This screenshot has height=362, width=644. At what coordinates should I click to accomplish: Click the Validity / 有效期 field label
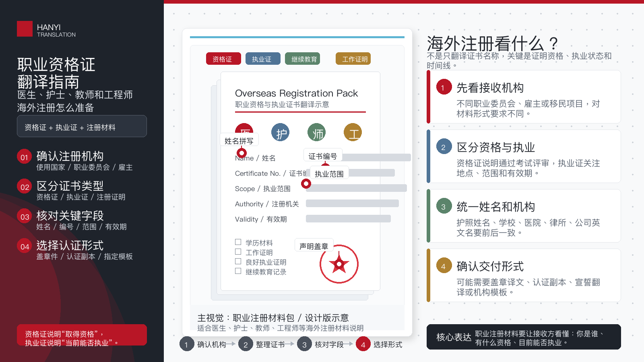coord(261,219)
